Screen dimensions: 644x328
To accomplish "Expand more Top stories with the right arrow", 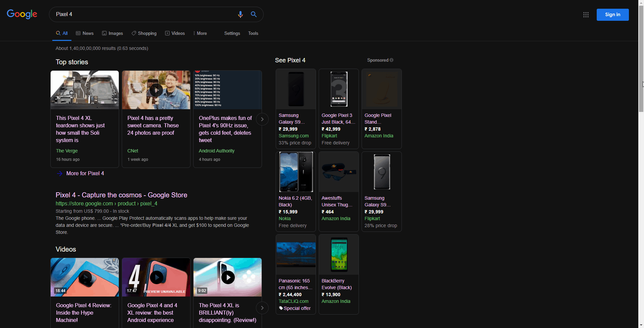I will [262, 119].
